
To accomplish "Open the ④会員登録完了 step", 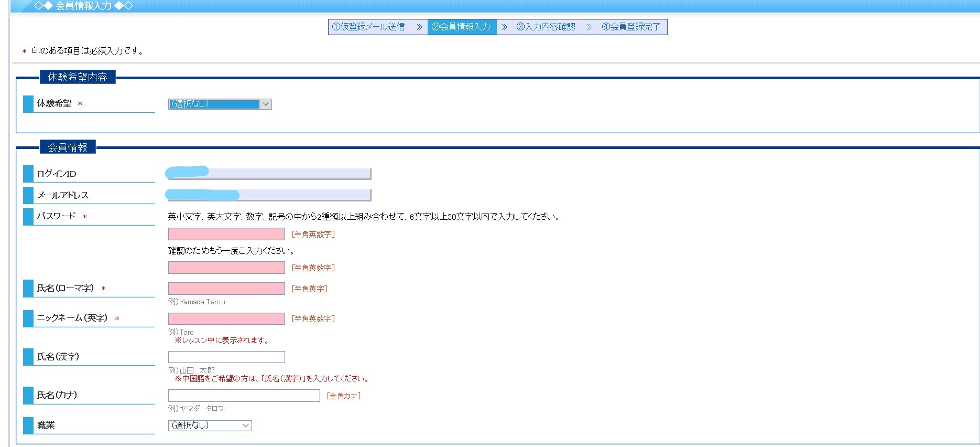I will (x=631, y=27).
